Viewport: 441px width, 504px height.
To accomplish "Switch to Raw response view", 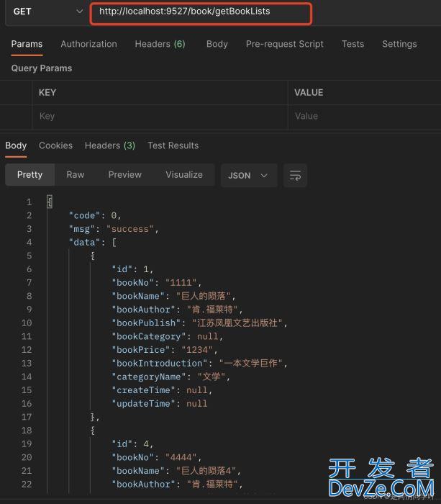I will [x=75, y=175].
